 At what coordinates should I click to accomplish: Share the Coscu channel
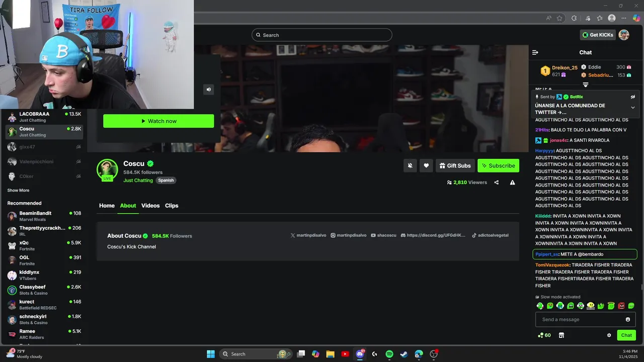[x=497, y=183]
